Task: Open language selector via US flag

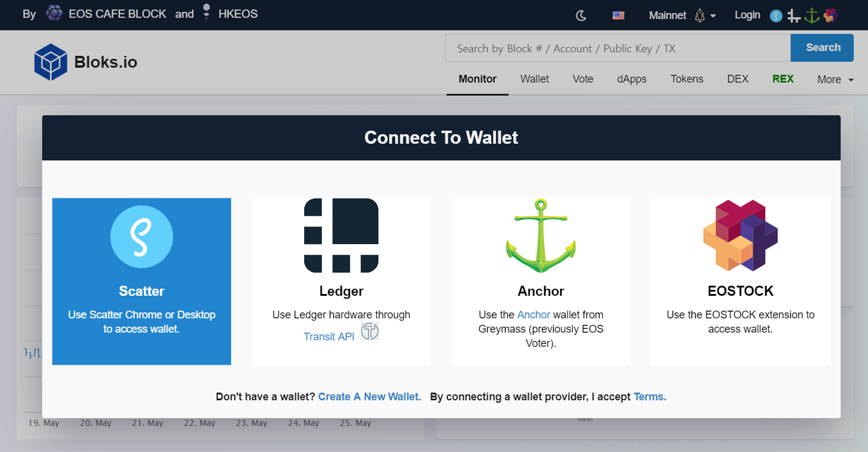Action: click(x=618, y=15)
